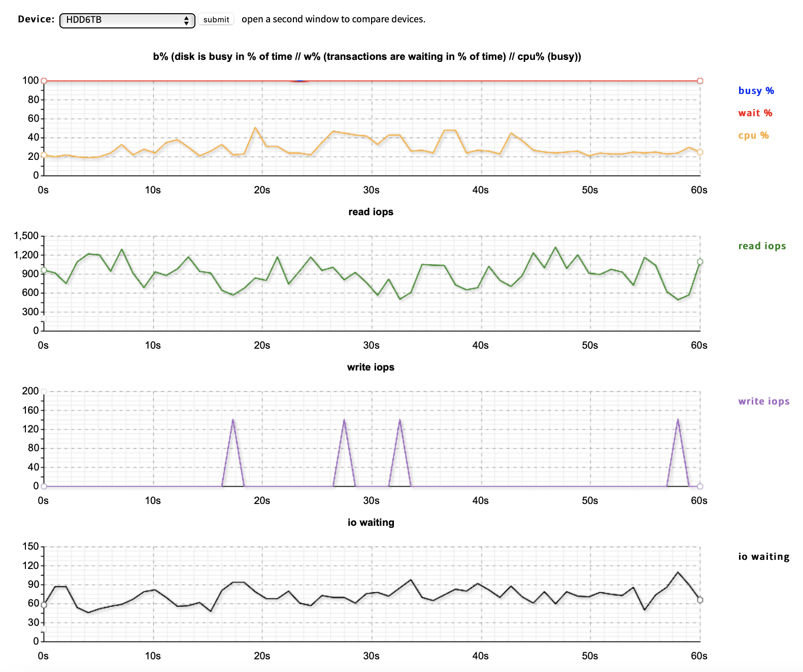Click the 'write iops' chart title
Screen dimensions: 803x672
pos(371,367)
